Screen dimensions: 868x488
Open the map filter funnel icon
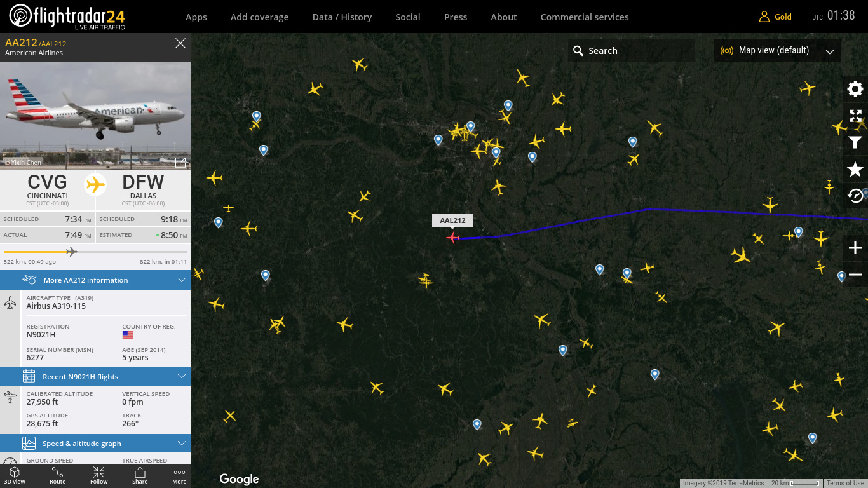(x=855, y=142)
